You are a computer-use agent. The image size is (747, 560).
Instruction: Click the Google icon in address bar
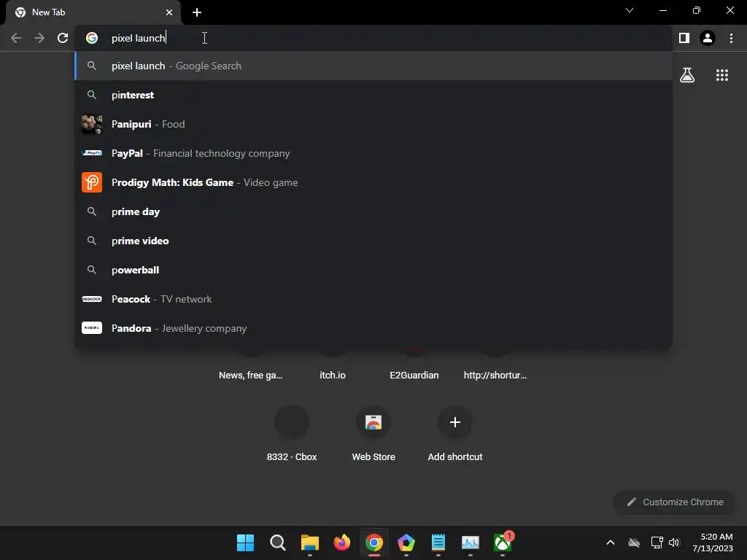[92, 38]
